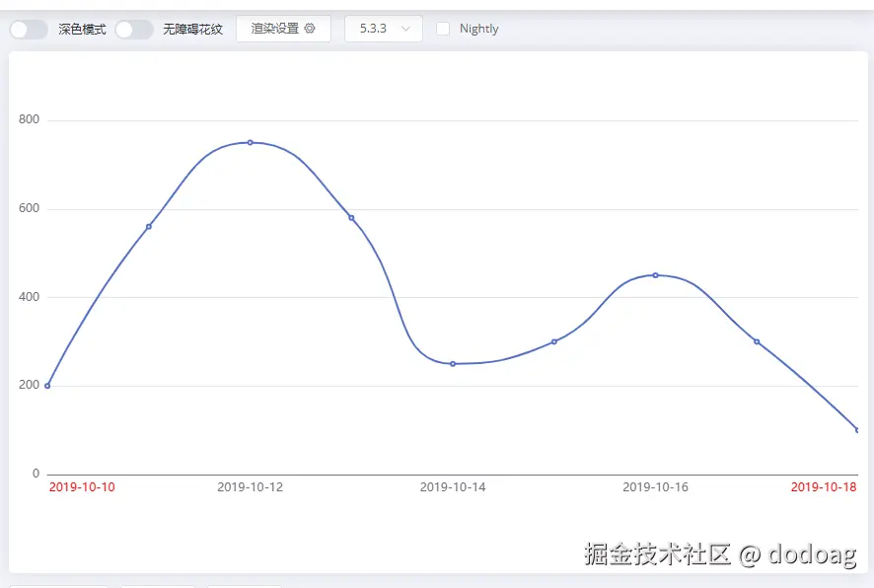Check the Nightly checkbox

(443, 29)
